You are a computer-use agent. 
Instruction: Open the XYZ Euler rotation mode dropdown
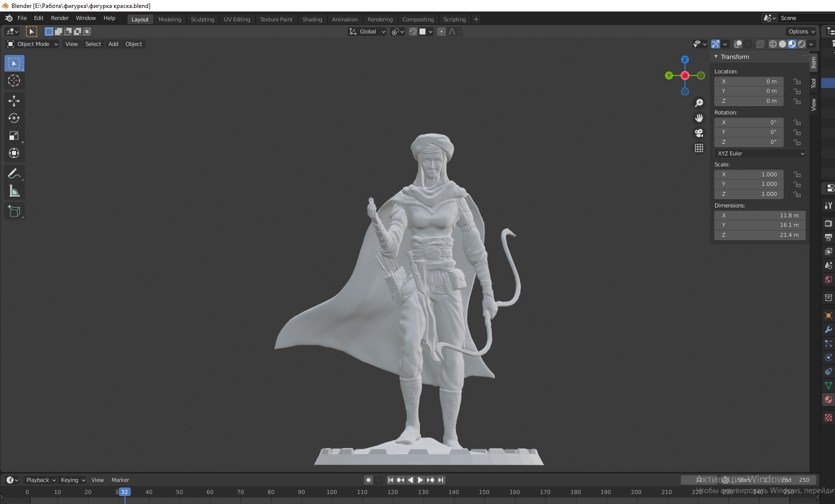[759, 153]
